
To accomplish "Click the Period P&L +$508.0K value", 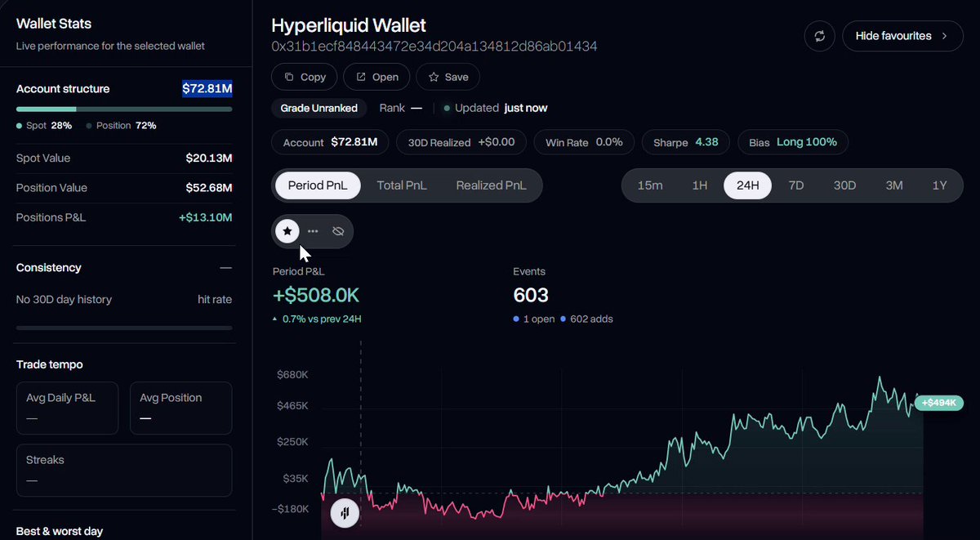I will tap(316, 295).
